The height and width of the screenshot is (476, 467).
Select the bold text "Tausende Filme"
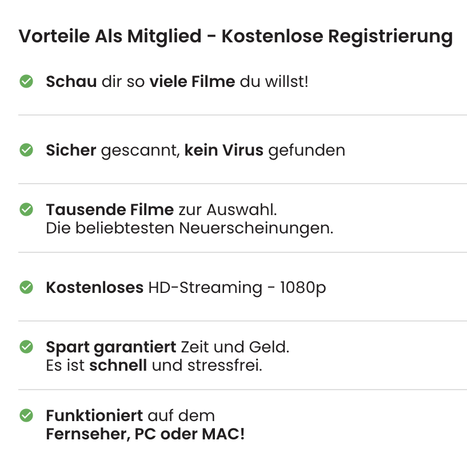110,209
